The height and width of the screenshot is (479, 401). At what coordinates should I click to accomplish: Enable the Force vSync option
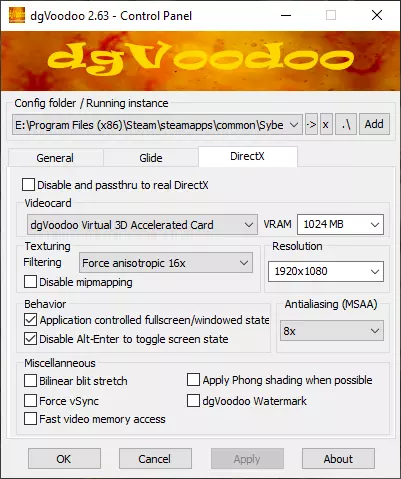point(30,401)
